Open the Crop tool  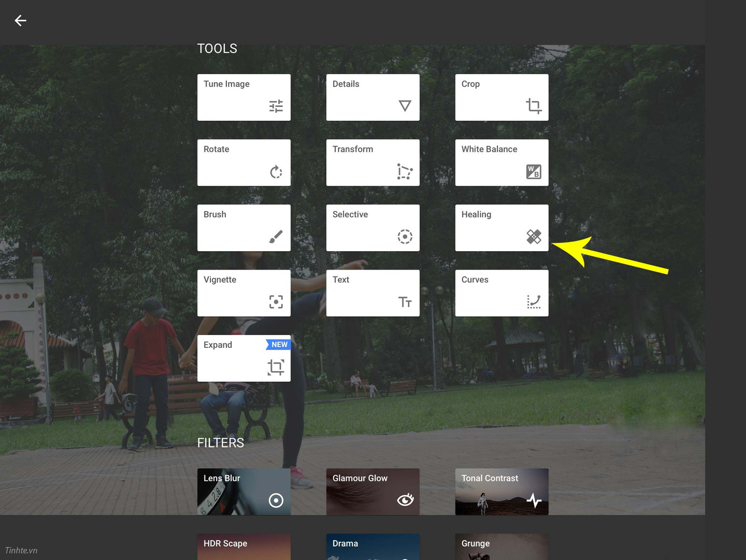click(x=501, y=97)
